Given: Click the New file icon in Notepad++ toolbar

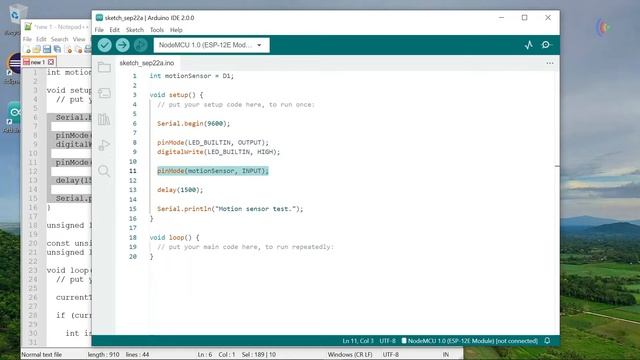Looking at the screenshot, I should tap(27, 49).
